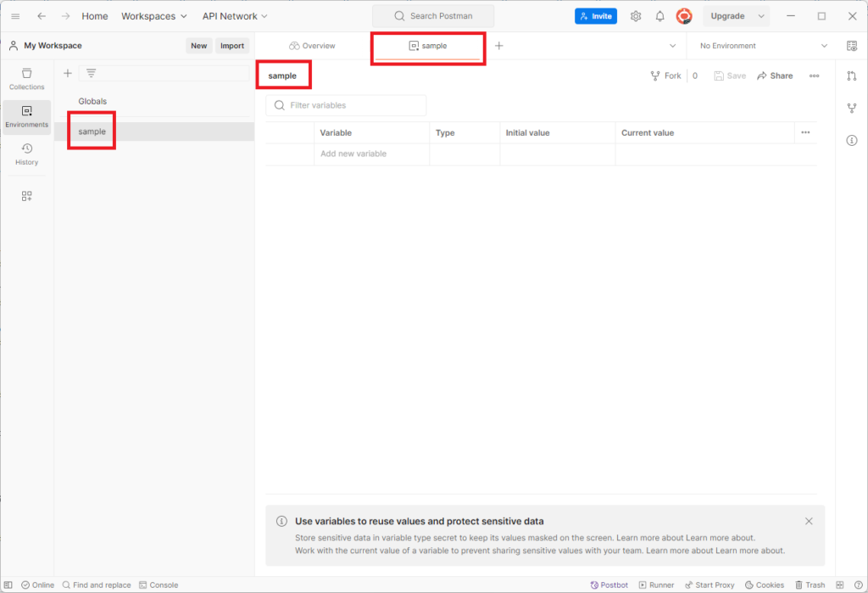Click the Save button
Viewport: 868px width, 593px height.
(730, 76)
